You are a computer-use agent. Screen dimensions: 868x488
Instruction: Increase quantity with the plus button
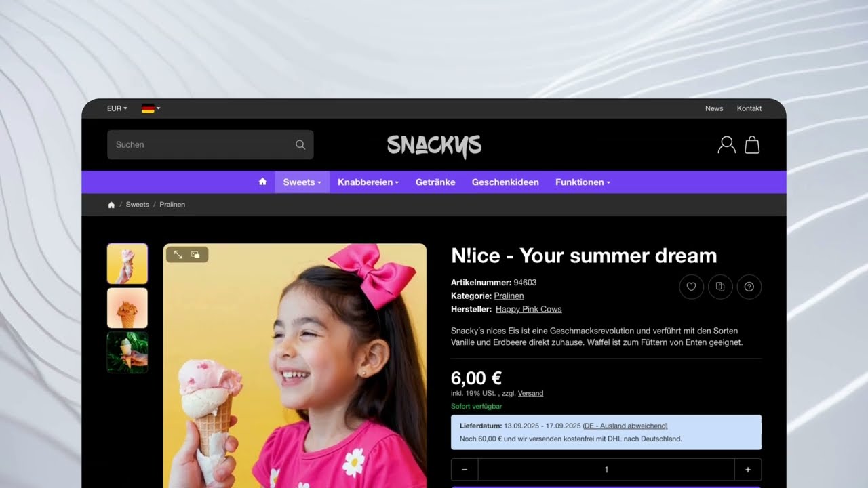pyautogui.click(x=748, y=470)
